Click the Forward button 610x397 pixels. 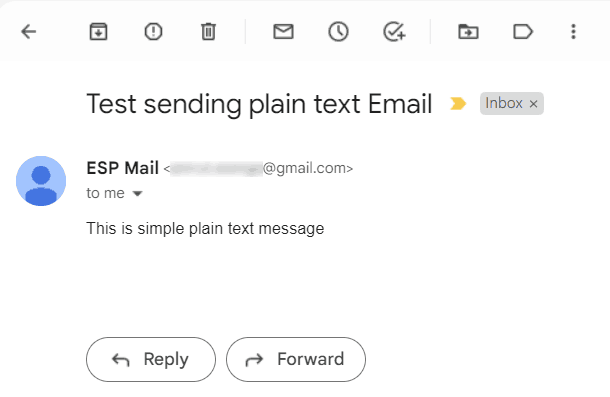tap(296, 359)
